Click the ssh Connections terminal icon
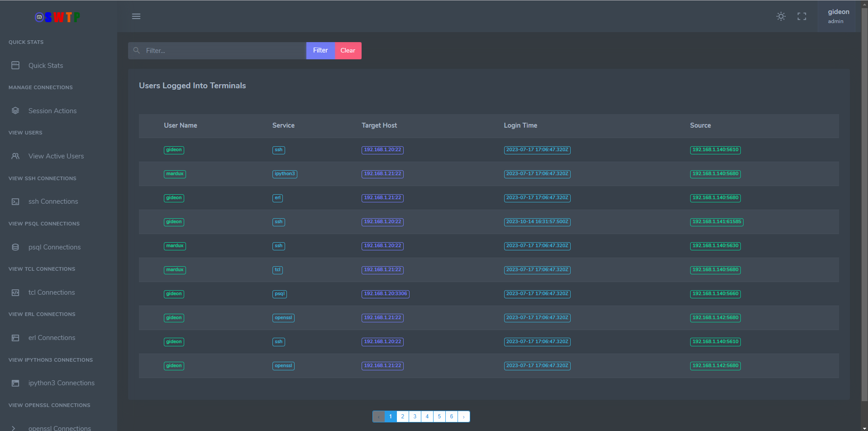868x431 pixels. pyautogui.click(x=15, y=201)
